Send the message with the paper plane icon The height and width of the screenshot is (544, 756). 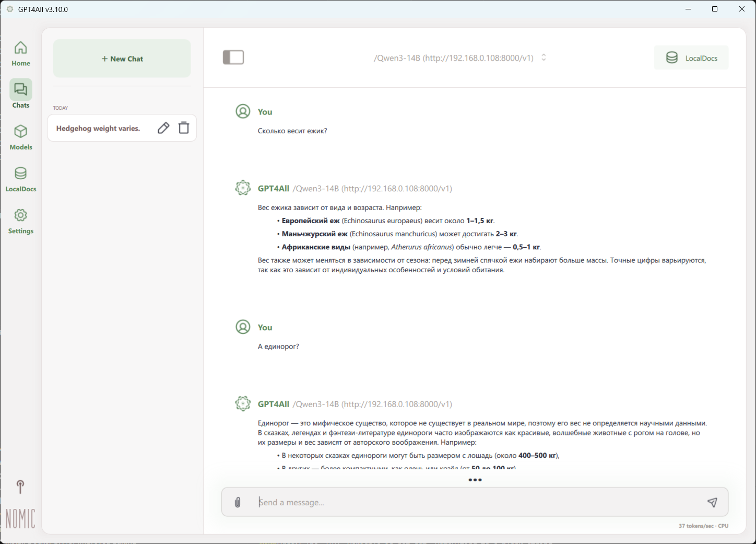click(x=712, y=502)
